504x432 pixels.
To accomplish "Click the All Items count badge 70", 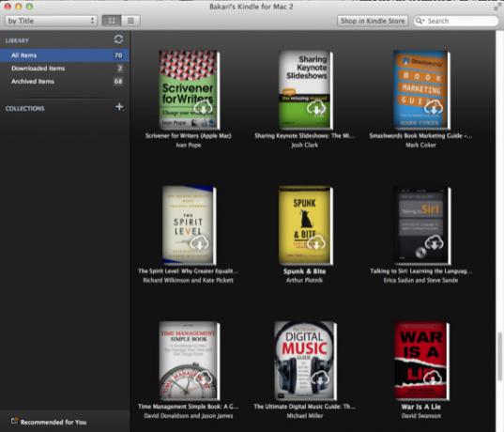I will tap(118, 55).
